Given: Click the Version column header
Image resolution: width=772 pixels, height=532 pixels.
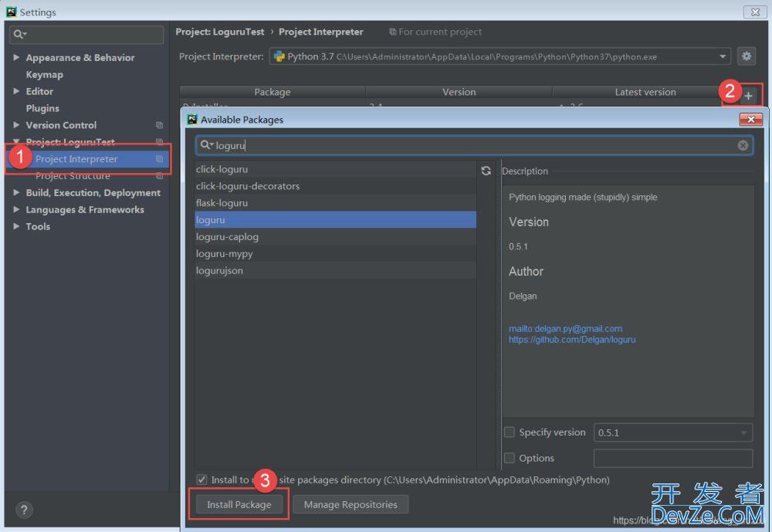Looking at the screenshot, I should (x=459, y=92).
